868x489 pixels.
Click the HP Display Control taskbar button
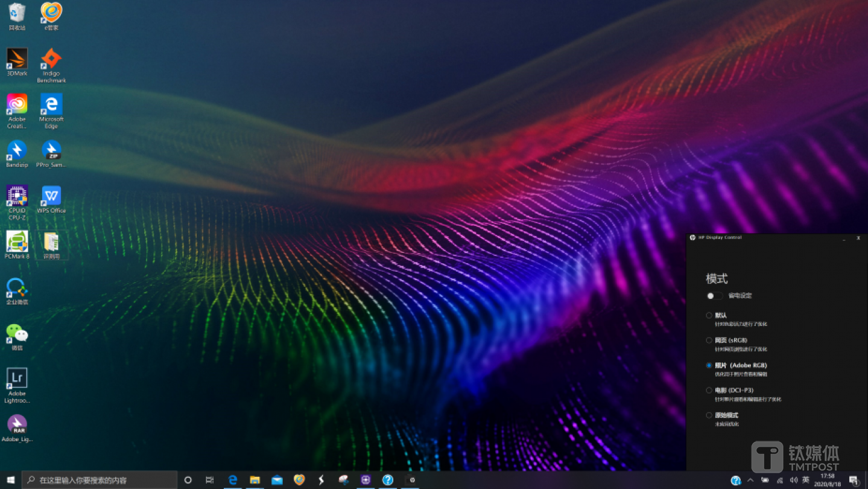412,480
